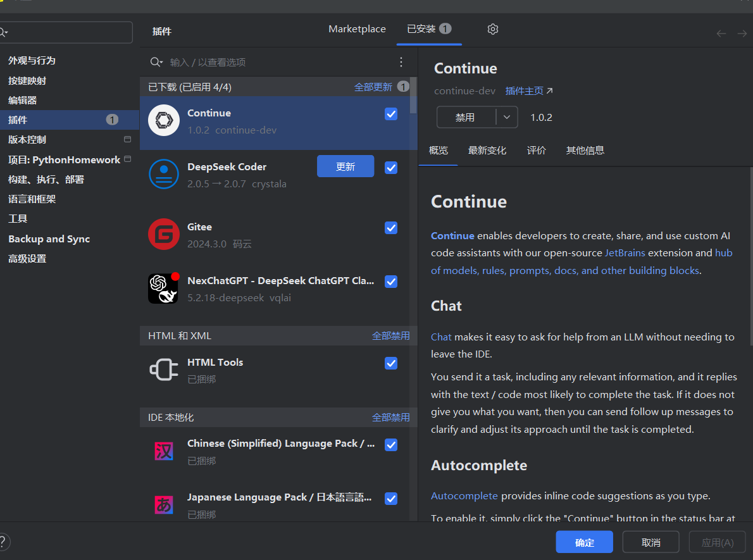Open the 最新变化 tab
Viewport: 753px width, 560px height.
487,150
